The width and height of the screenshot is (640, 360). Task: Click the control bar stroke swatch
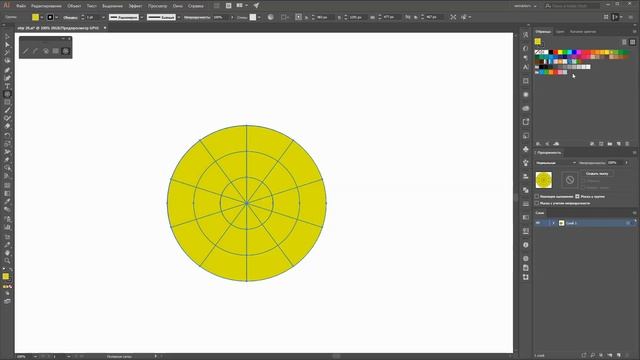coord(50,17)
